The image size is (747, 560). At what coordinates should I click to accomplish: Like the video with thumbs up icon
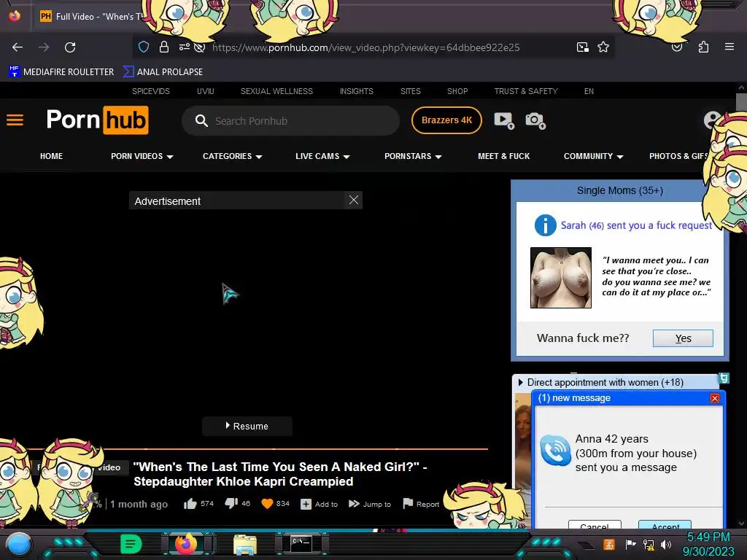point(190,504)
